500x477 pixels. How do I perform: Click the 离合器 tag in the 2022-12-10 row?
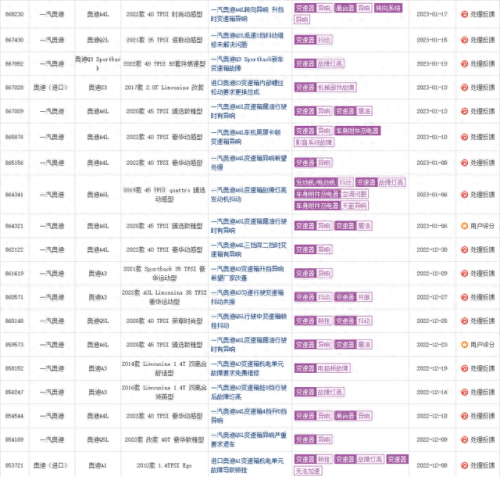[x=345, y=416]
